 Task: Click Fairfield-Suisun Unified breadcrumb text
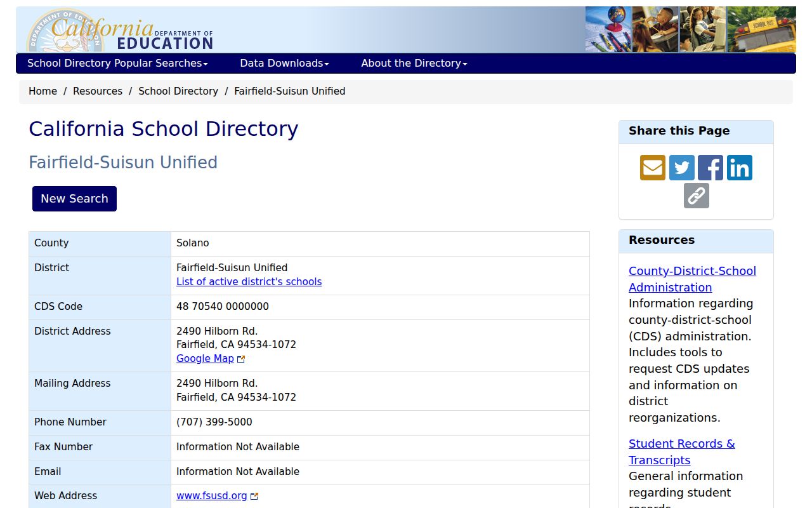290,91
